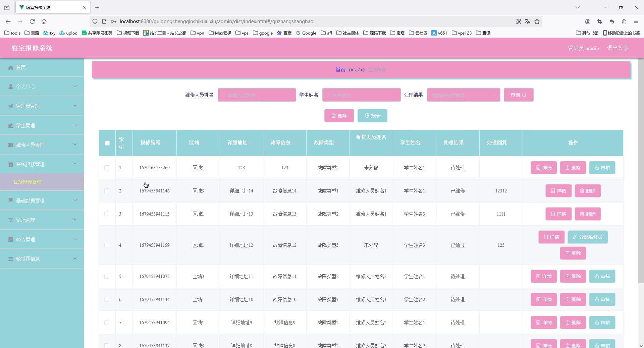Viewport: 644px width, 348px height.
Task: Open the 报表 report button
Action: coord(372,116)
